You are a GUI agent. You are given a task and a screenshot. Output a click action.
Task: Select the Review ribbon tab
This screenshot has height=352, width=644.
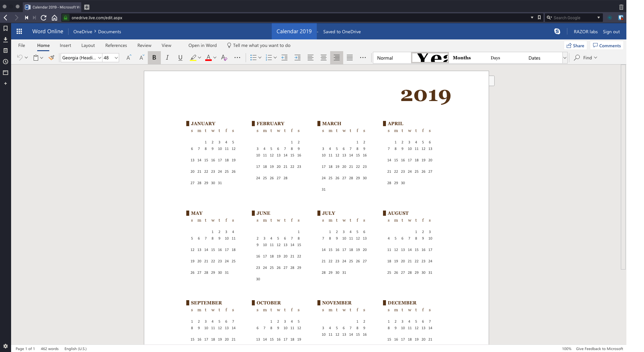click(144, 45)
